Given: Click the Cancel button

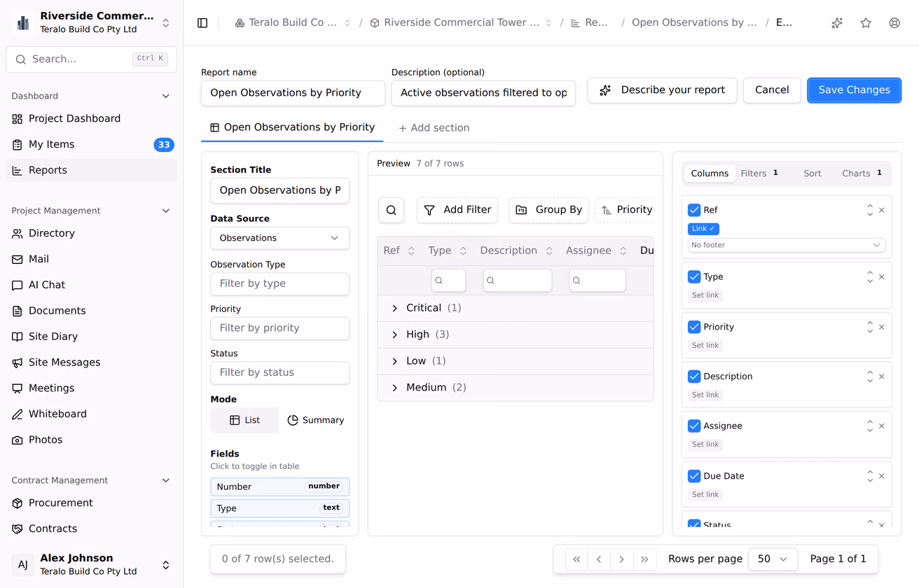Looking at the screenshot, I should click(x=772, y=90).
